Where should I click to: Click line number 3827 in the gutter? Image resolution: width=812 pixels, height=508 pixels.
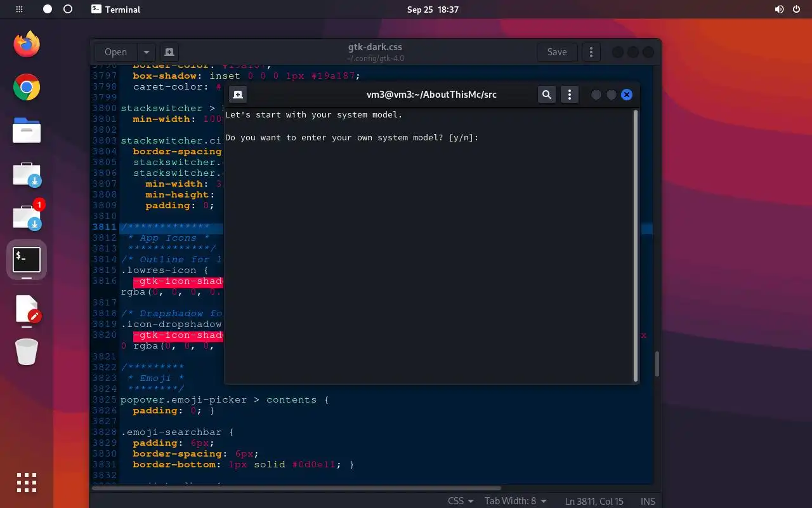pos(104,422)
